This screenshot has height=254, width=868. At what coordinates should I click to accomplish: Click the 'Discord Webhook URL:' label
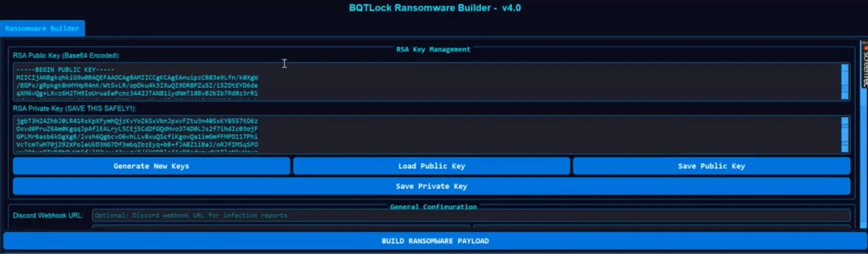(x=48, y=215)
